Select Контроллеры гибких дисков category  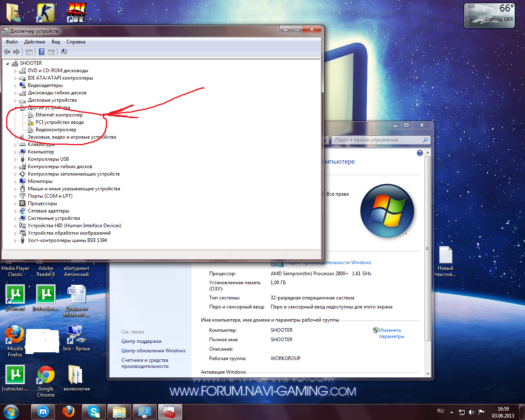tap(60, 167)
